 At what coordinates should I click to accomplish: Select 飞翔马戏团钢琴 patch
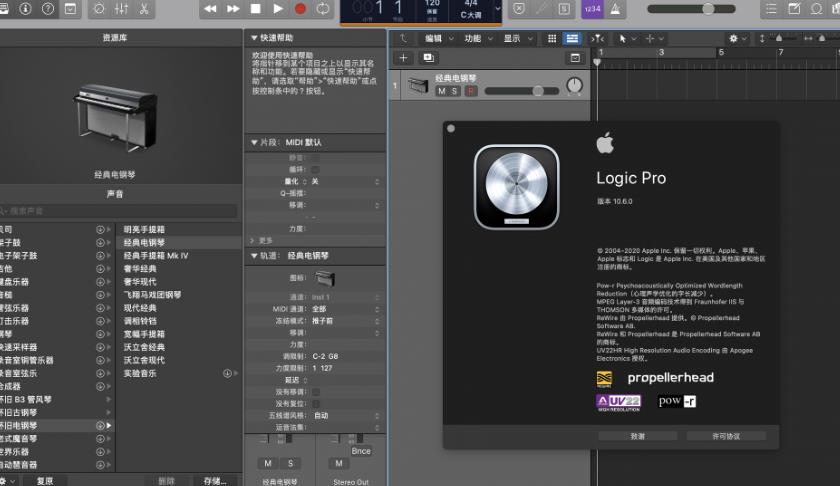coord(152,295)
